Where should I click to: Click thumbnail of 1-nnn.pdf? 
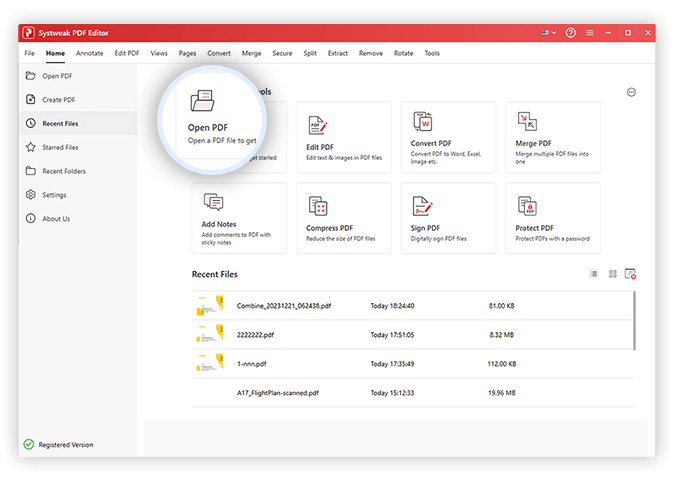[x=210, y=363]
